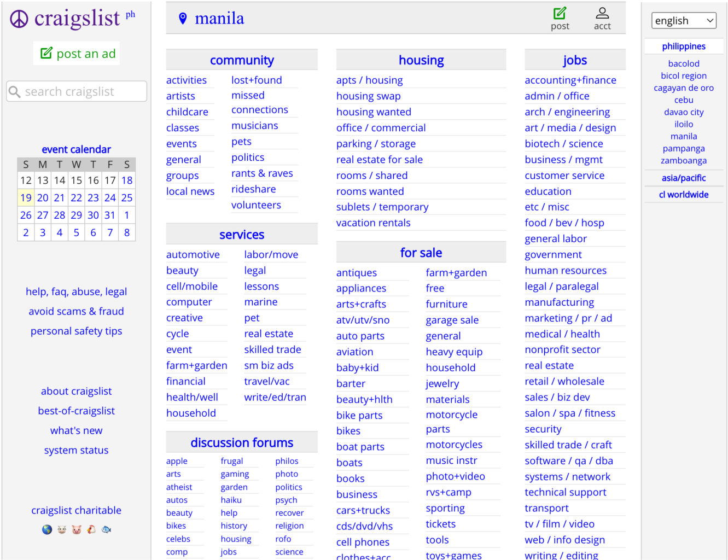
Task: Expand the cl worldwide section
Action: 683,195
